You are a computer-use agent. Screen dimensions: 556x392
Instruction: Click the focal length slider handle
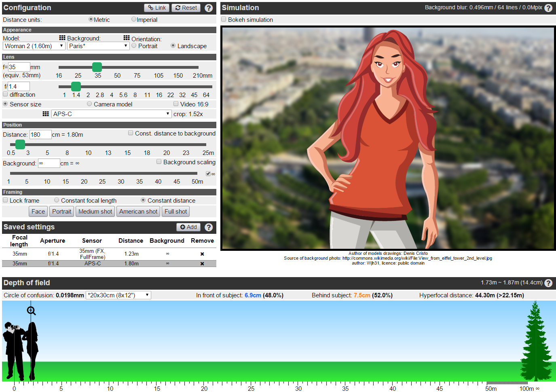click(x=97, y=67)
